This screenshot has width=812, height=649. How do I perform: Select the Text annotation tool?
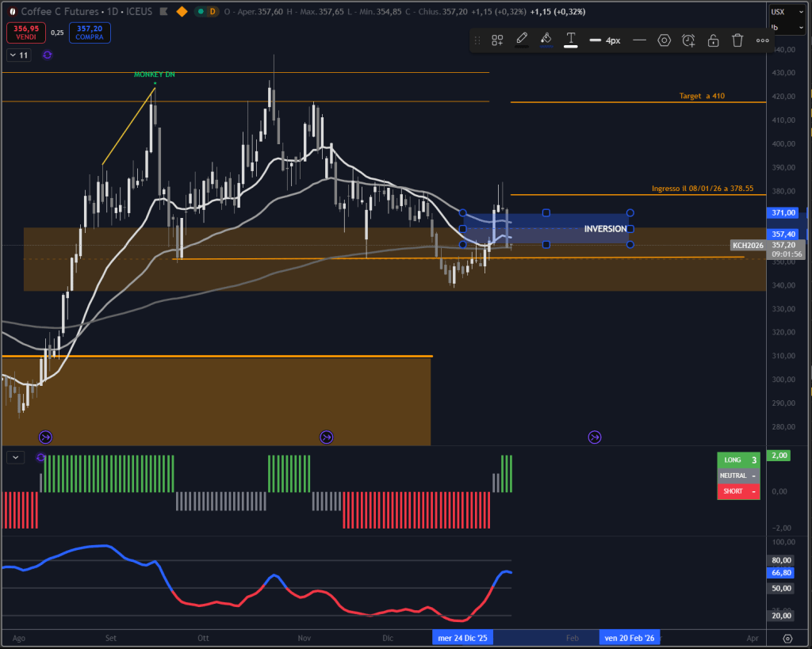coord(570,40)
